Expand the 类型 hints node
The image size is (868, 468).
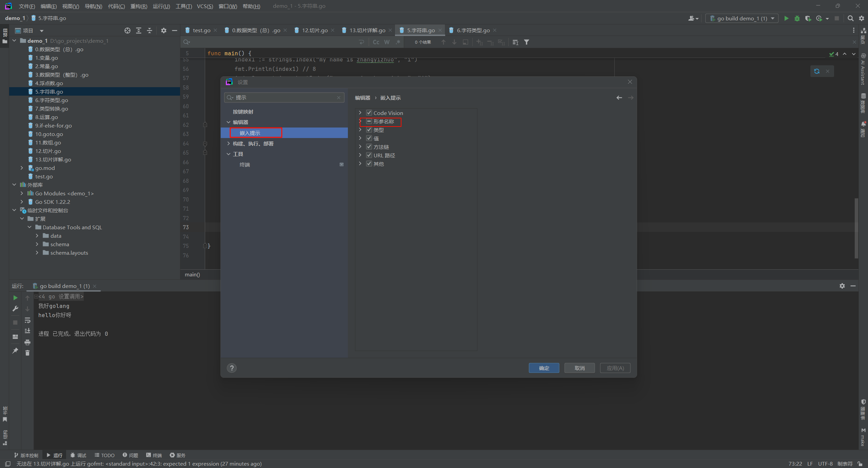click(x=360, y=130)
